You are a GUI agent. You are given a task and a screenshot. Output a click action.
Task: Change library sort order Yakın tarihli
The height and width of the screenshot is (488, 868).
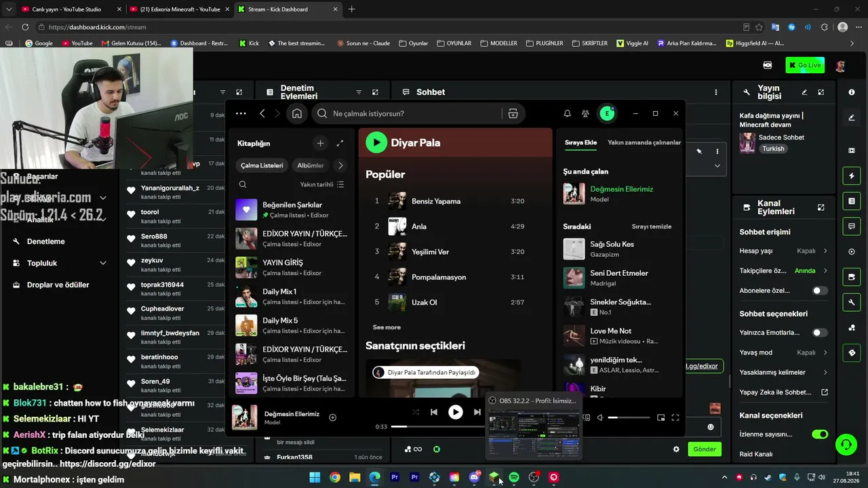pyautogui.click(x=322, y=184)
